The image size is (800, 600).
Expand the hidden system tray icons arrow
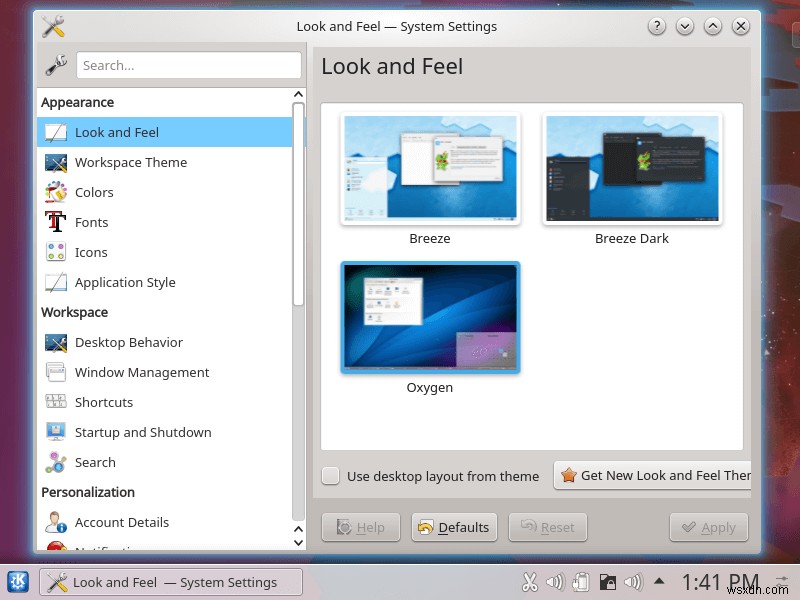point(659,580)
